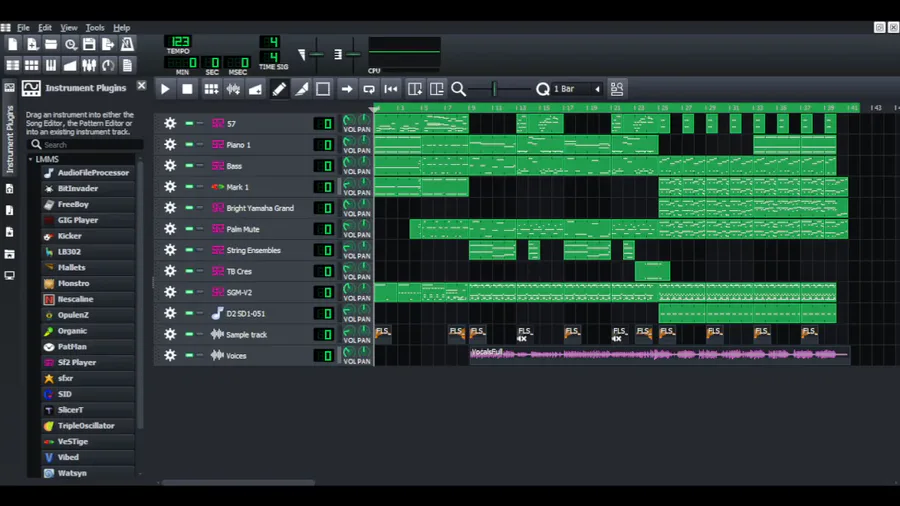Open track settings gear for Bass
Screen dimensions: 900x506
click(170, 166)
